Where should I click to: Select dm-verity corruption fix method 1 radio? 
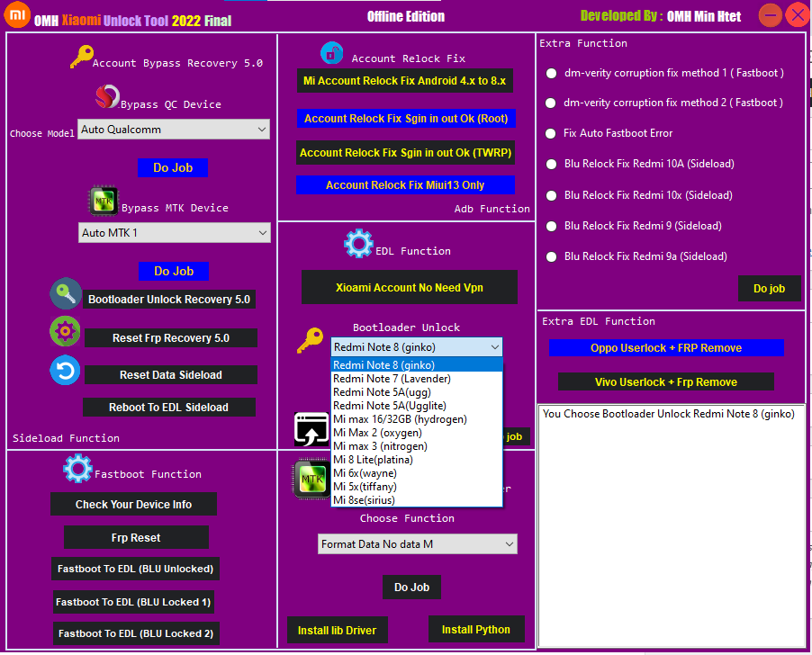coord(551,73)
